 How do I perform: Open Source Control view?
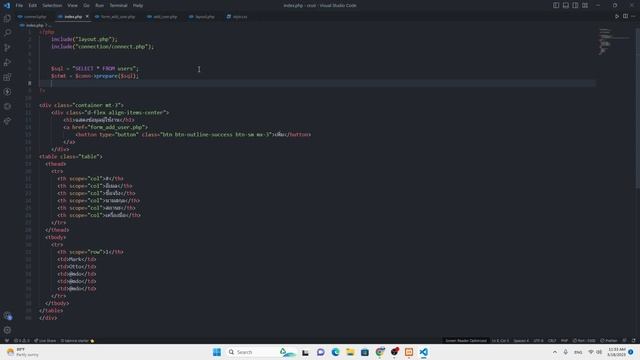pos(7,48)
